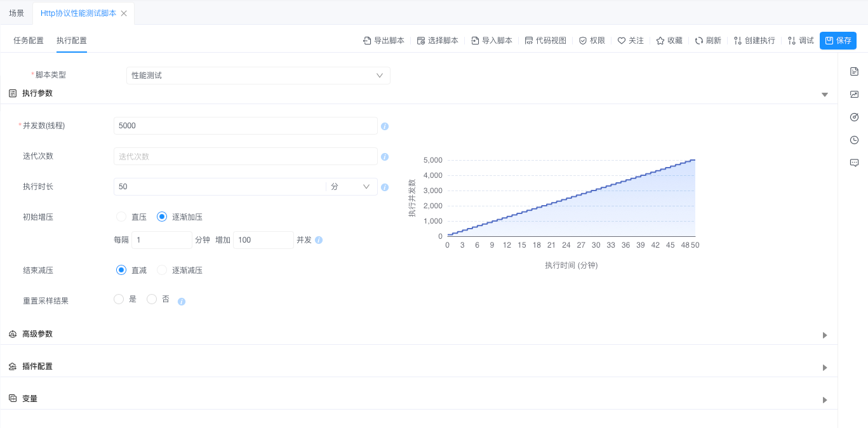
Task: Switch to the 任务配置 tab
Action: pos(29,41)
